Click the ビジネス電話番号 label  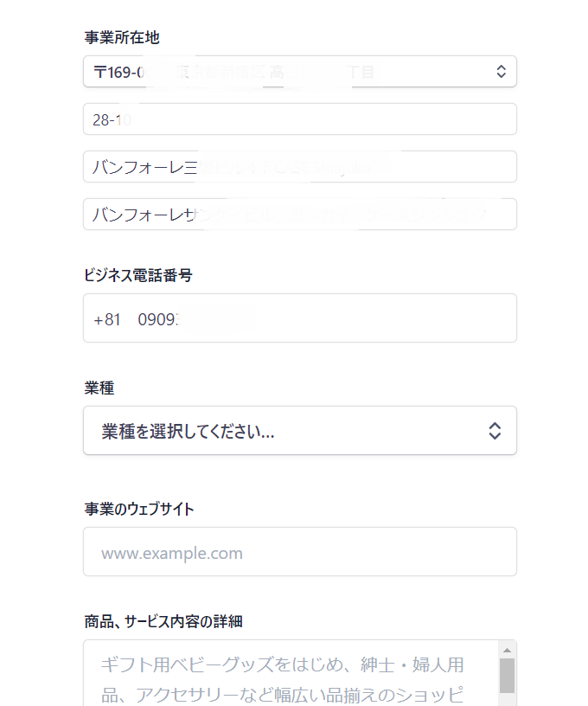[138, 275]
